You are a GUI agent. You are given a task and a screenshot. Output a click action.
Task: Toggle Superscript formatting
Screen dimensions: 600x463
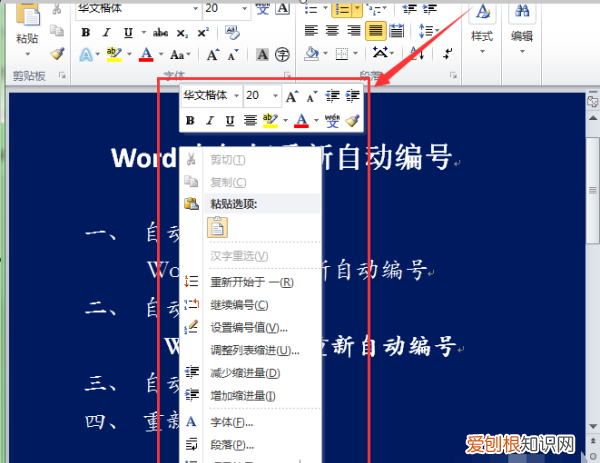click(x=203, y=33)
